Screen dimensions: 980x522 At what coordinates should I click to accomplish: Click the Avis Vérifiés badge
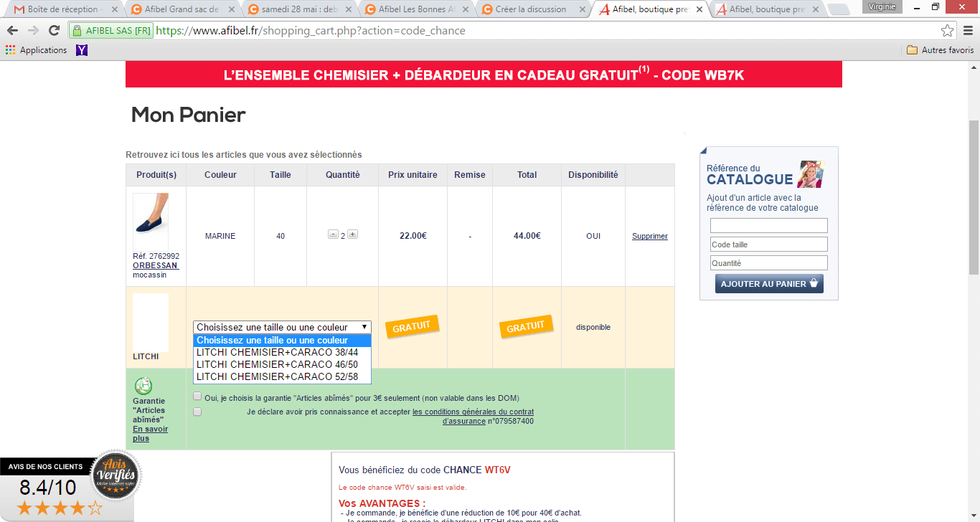(116, 474)
